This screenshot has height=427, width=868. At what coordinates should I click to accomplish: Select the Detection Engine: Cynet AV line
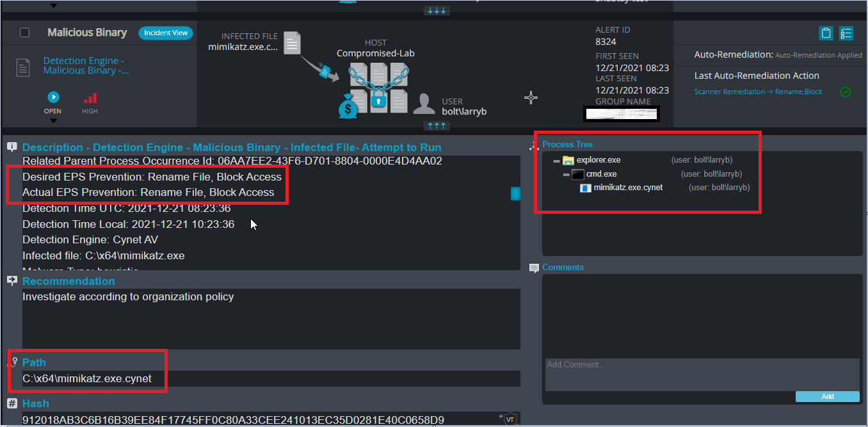tap(90, 239)
